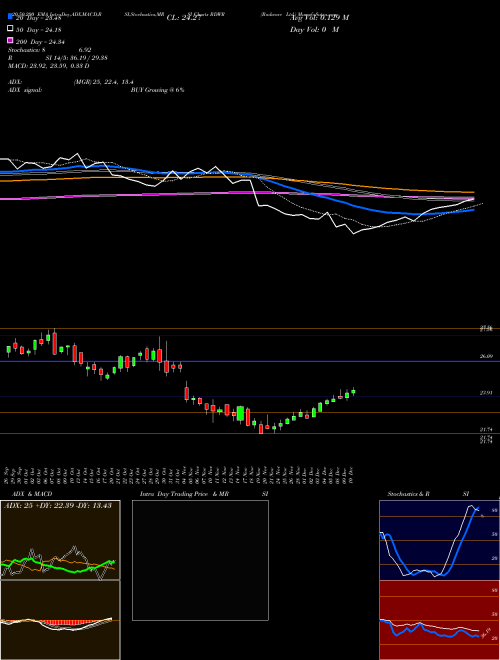Click the magenta 200 Day legend swatch

tap(11, 41)
